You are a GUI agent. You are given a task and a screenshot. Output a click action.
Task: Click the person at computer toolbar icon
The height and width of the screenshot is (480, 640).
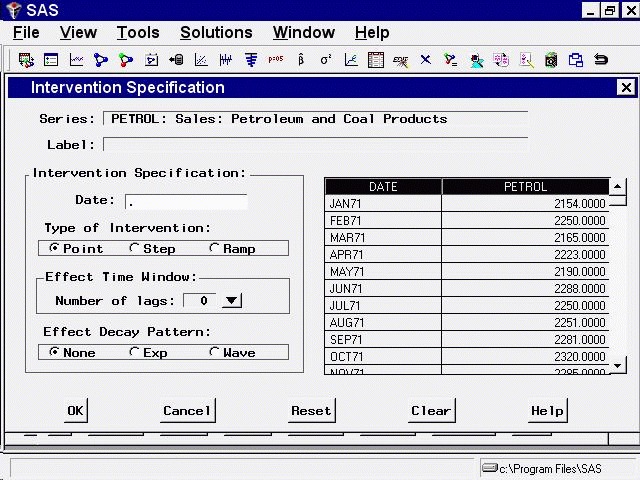476,60
